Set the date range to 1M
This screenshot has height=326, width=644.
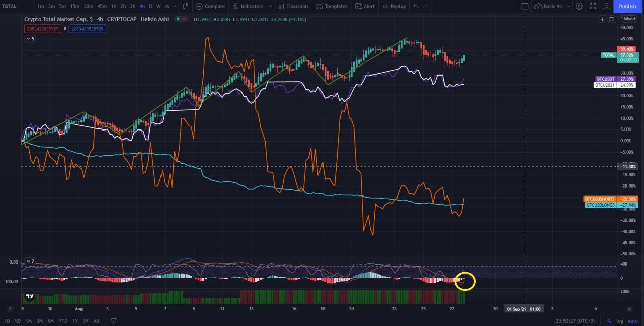click(29, 321)
